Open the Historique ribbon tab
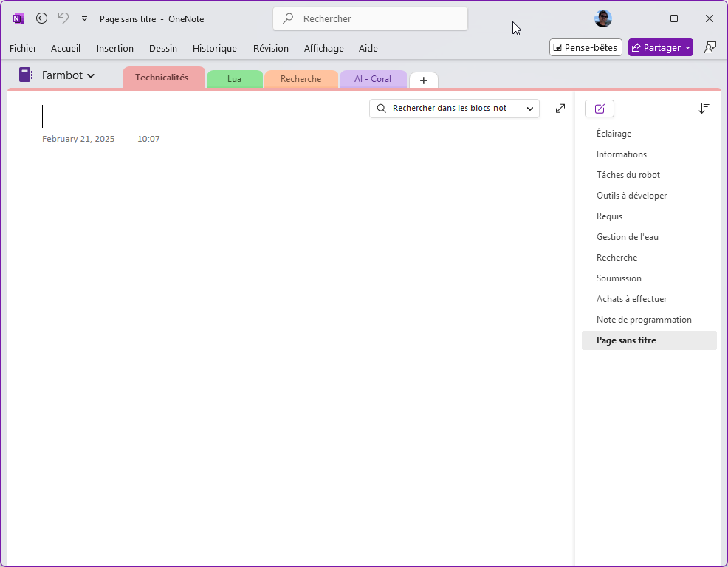The image size is (728, 567). 215,48
